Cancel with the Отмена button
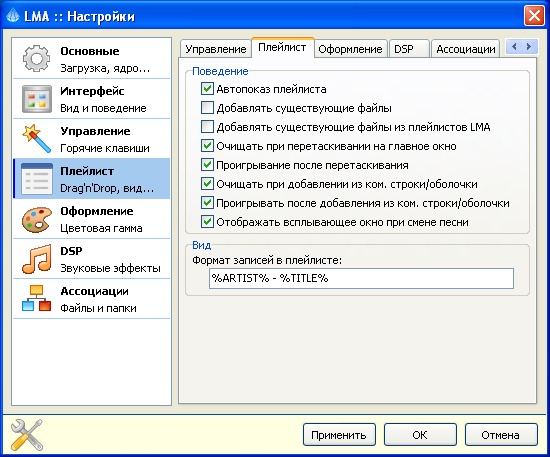The image size is (550, 457). tap(501, 435)
